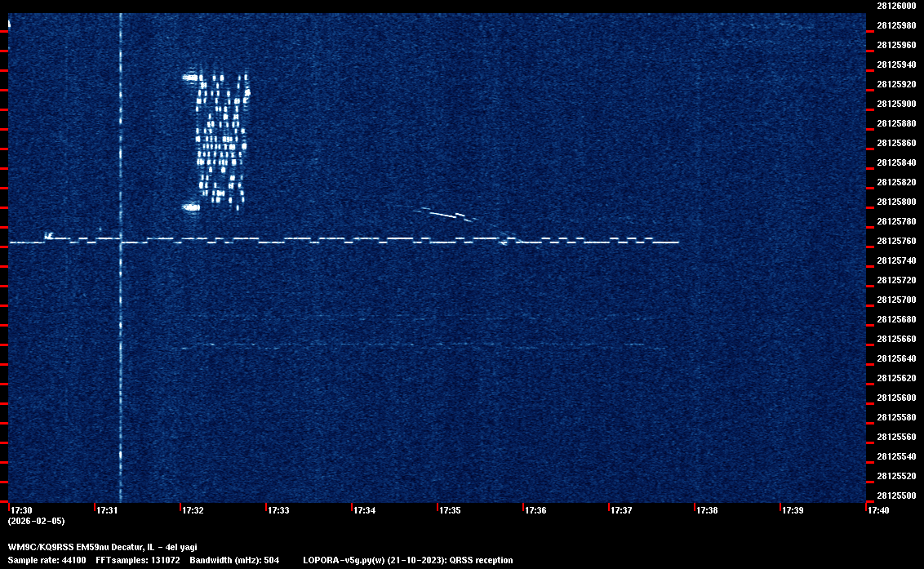Click the 28125760 frequency label
This screenshot has width=924, height=569.
tap(896, 241)
